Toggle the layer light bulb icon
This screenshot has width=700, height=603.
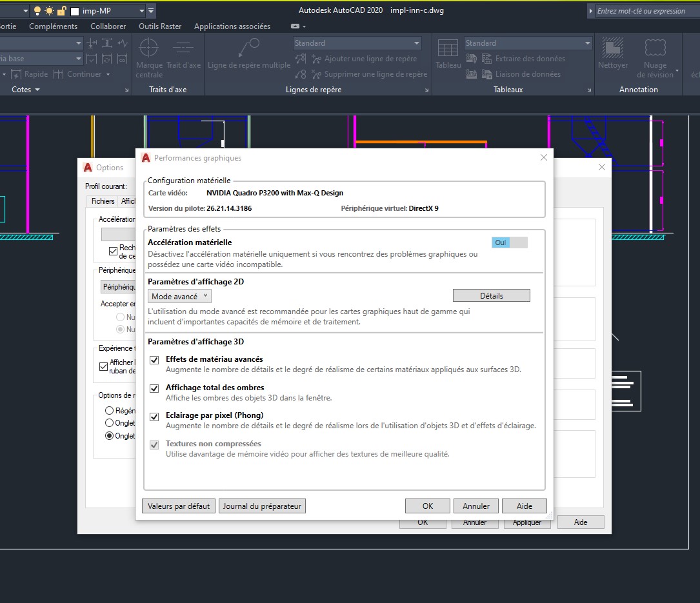point(37,11)
